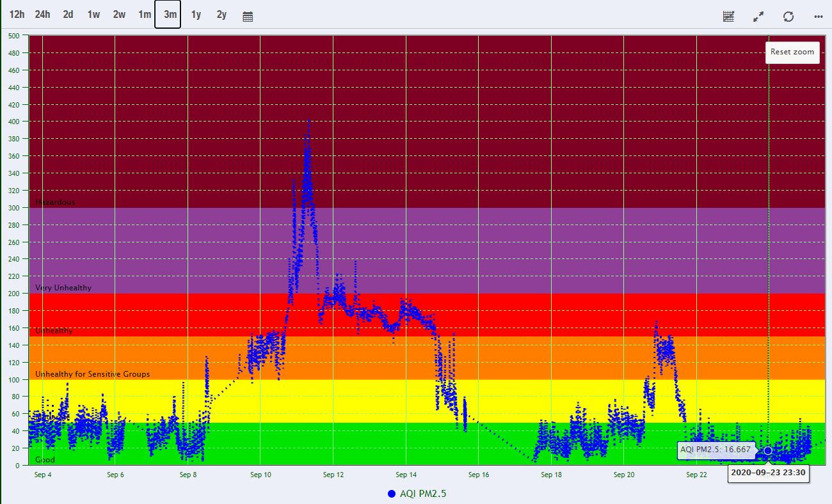The width and height of the screenshot is (832, 504).
Task: Select the 24h time range
Action: point(42,15)
